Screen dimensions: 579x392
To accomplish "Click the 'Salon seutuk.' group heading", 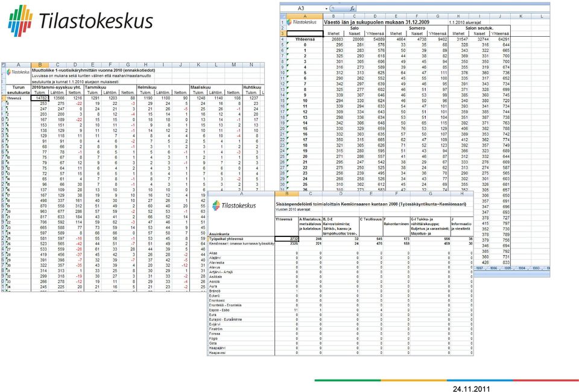I will (479, 28).
